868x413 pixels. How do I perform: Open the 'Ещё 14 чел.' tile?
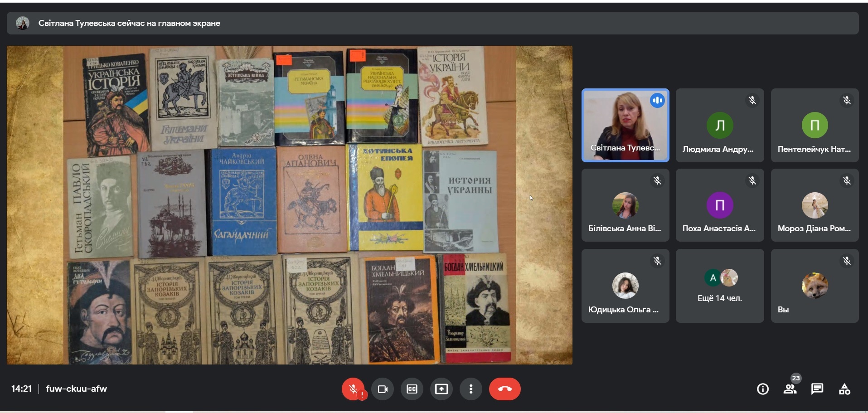(x=720, y=286)
